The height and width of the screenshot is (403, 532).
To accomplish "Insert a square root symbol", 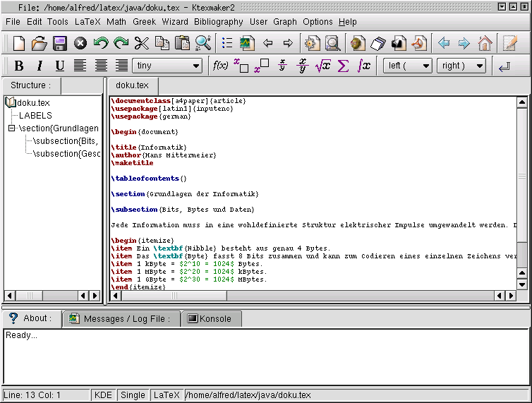I will click(322, 66).
